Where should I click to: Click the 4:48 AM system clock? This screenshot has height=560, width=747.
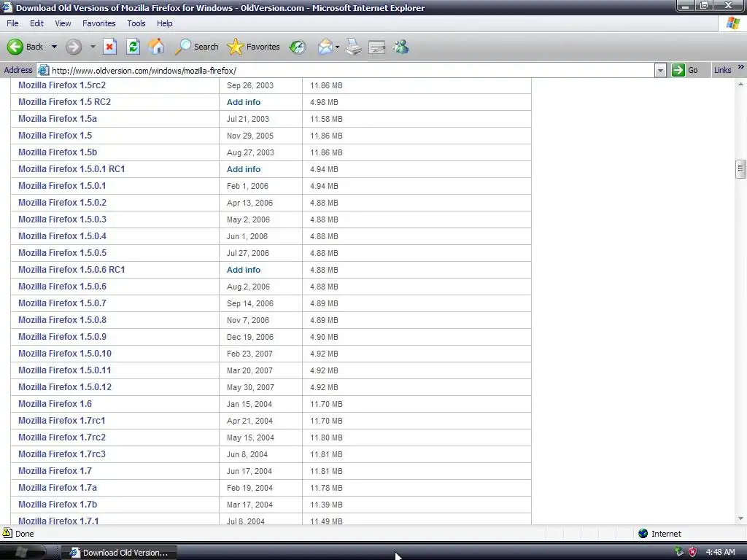click(720, 553)
